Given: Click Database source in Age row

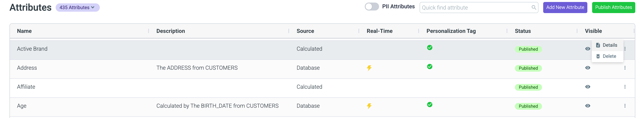Looking at the screenshot, I should (308, 106).
